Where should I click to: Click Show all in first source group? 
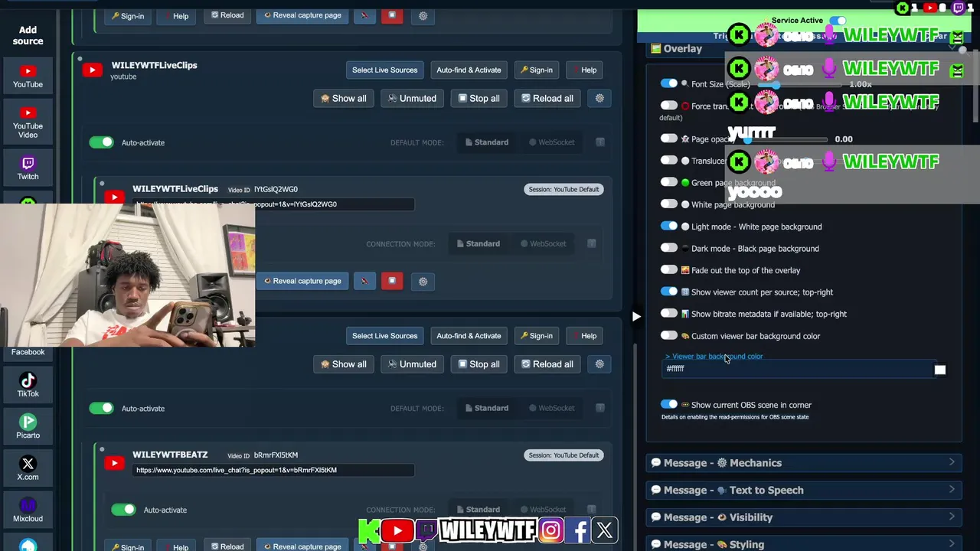coord(343,98)
